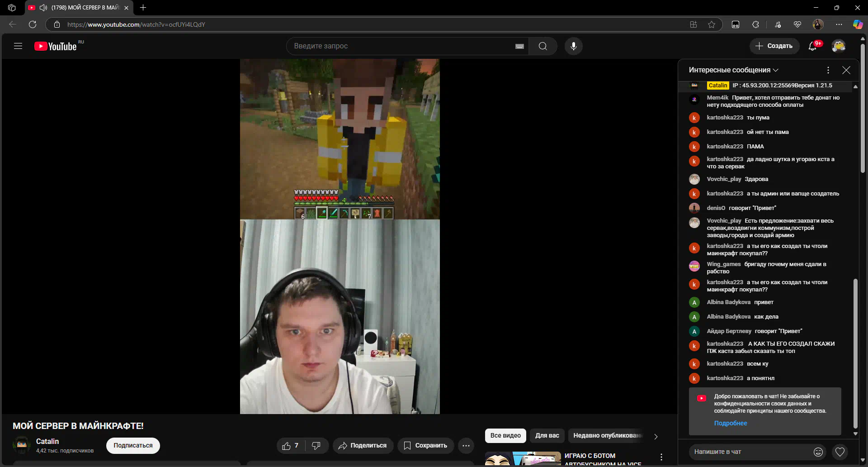Open more actions under the video
This screenshot has width=868, height=467.
tap(466, 446)
